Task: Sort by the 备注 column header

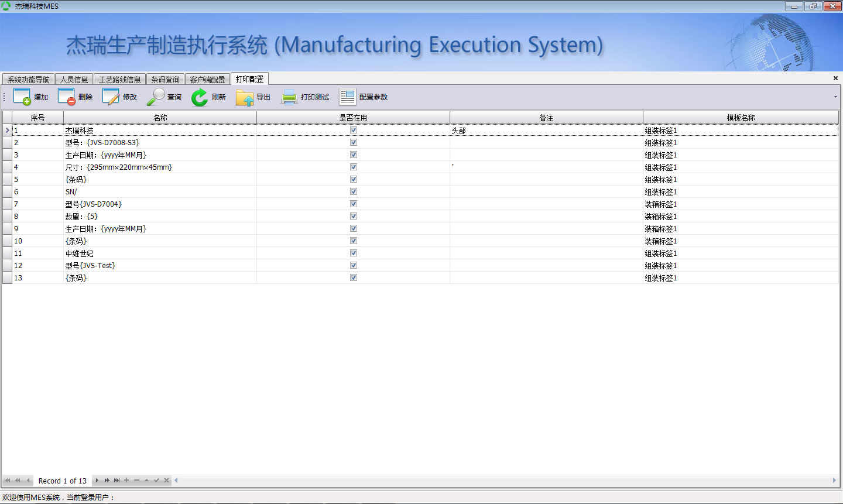Action: point(546,118)
